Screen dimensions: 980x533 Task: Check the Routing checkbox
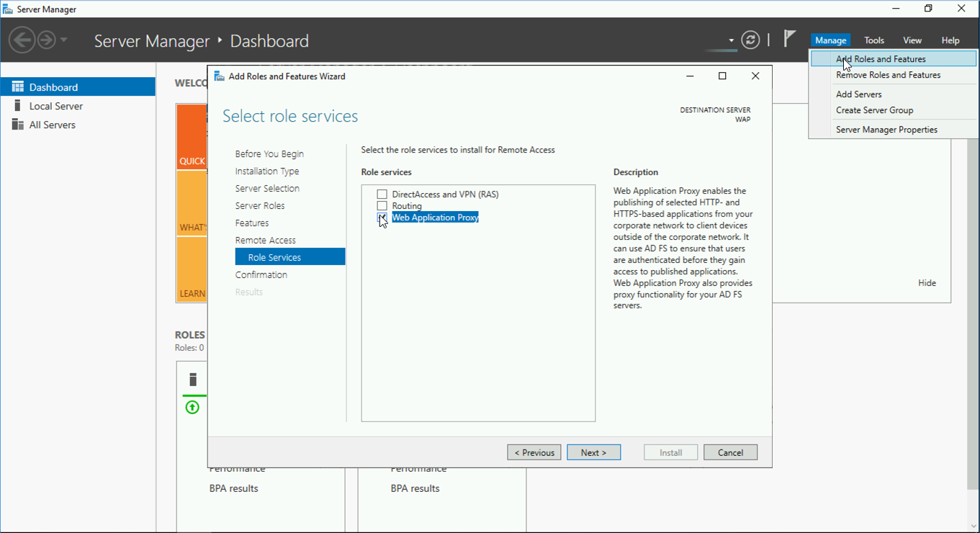(x=382, y=206)
